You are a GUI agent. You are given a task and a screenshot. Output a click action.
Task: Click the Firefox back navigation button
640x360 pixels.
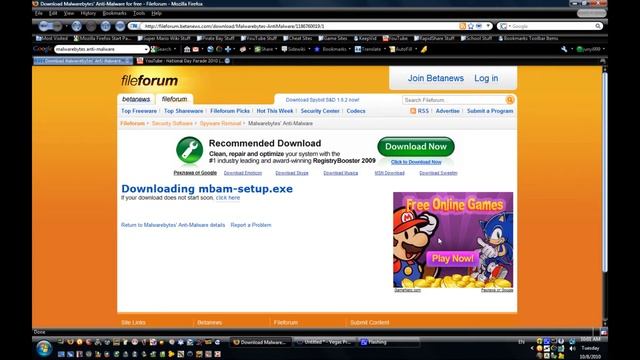(x=44, y=26)
